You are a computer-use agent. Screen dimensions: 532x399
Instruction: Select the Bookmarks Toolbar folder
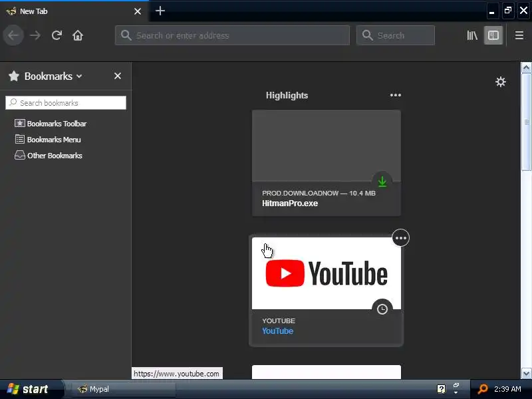[x=51, y=124]
